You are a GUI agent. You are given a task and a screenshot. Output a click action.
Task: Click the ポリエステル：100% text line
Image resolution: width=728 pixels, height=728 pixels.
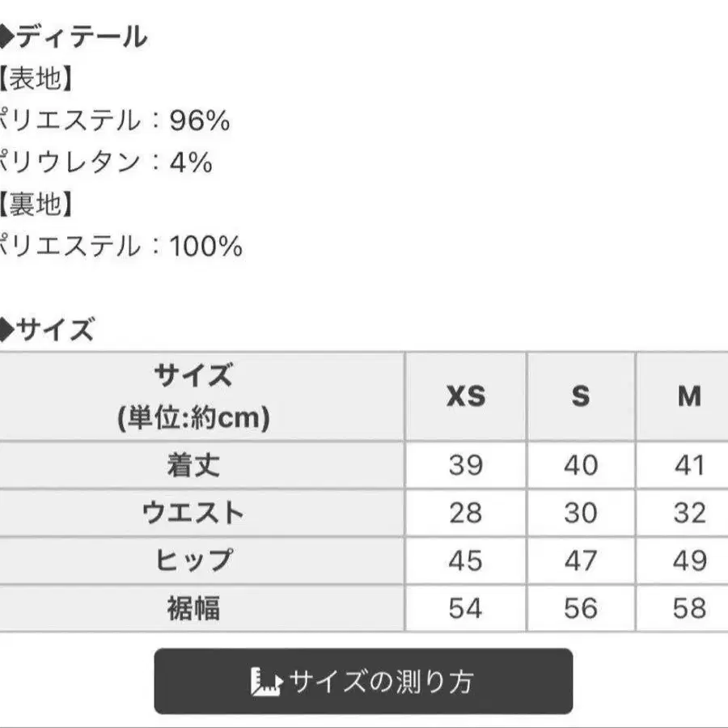click(121, 246)
